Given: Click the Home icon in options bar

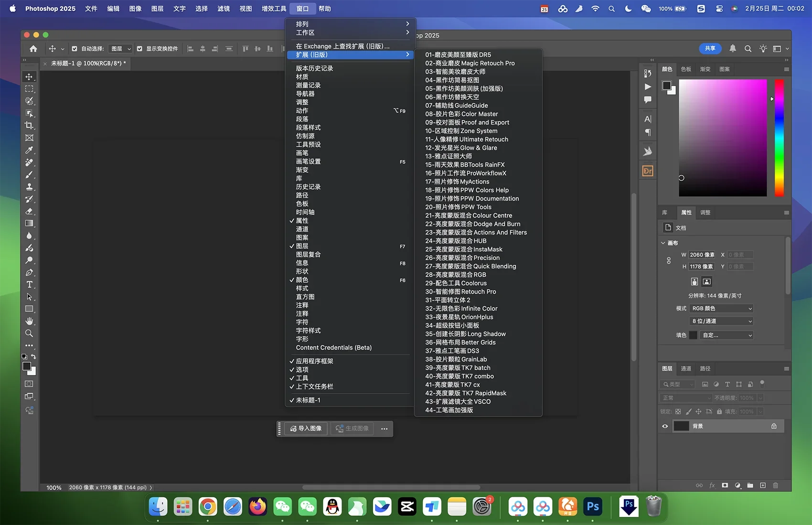Looking at the screenshot, I should click(33, 49).
